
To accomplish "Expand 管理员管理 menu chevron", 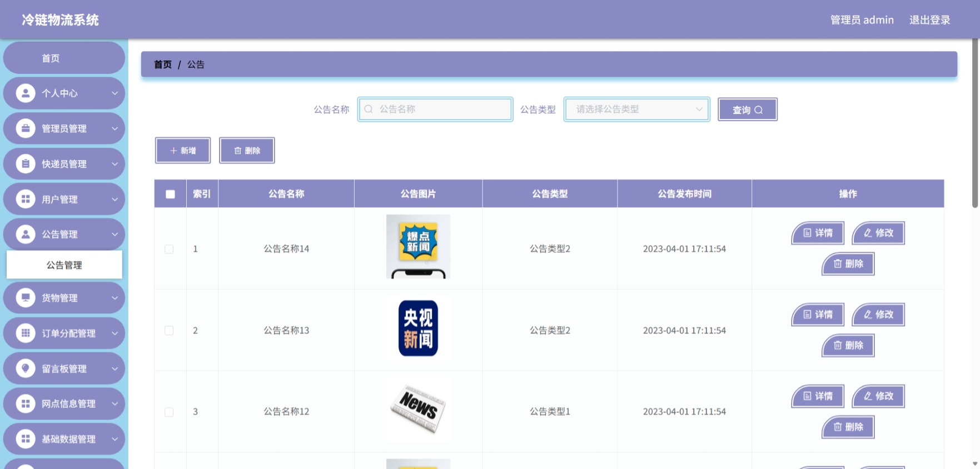I will pos(115,128).
